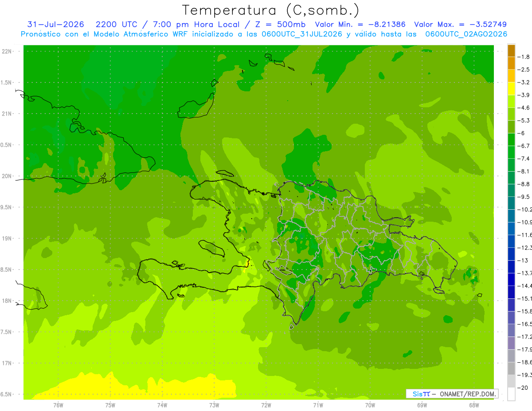
Task: Click the "-20" colorbar value
Action: click(522, 388)
